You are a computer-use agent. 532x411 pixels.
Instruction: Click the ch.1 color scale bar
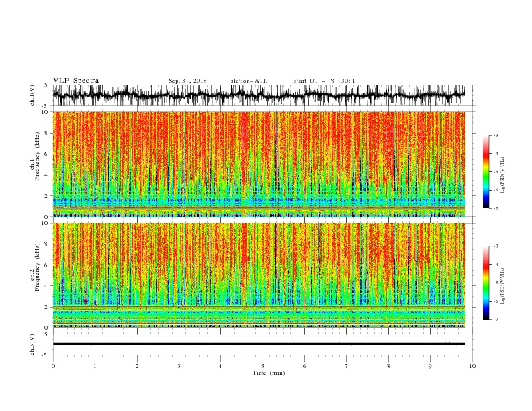coord(486,172)
